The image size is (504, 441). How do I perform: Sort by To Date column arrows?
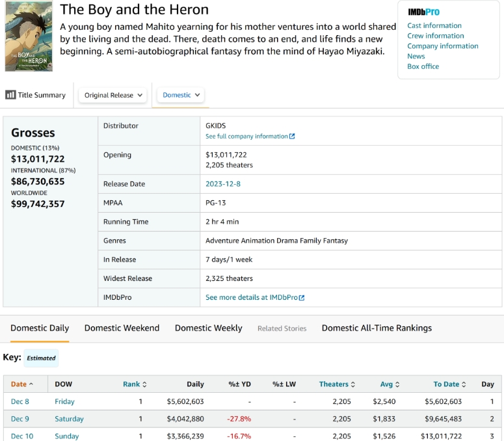click(x=464, y=384)
